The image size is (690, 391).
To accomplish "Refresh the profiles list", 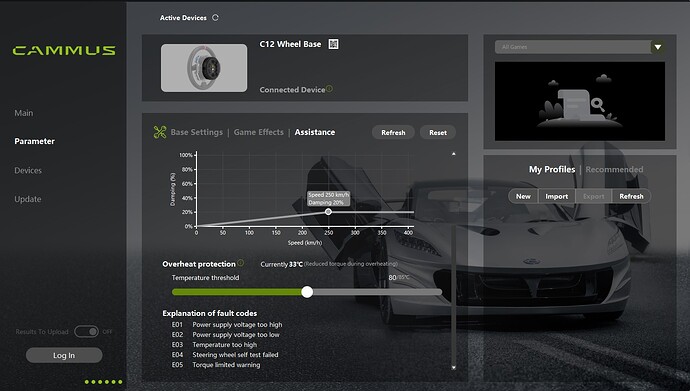I will click(631, 196).
